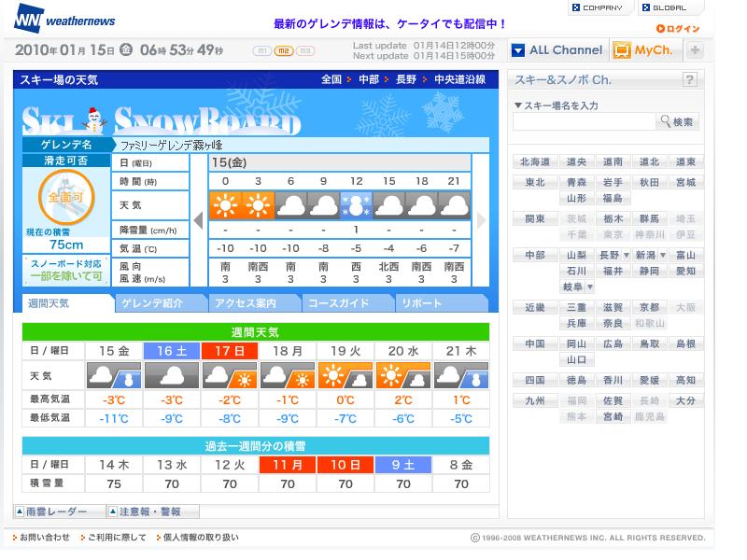This screenshot has height=560, width=747.
Task: Click the 全面可 slope status circle icon
Action: pos(66,197)
